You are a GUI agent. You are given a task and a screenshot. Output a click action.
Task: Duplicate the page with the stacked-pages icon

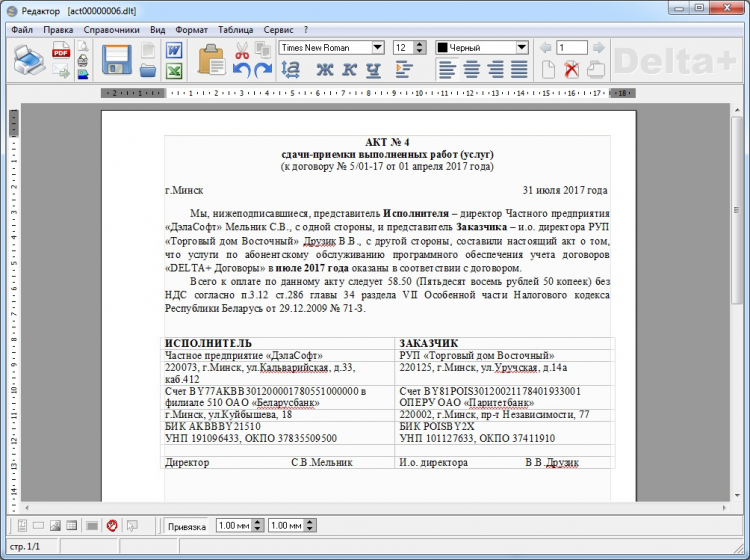[596, 70]
